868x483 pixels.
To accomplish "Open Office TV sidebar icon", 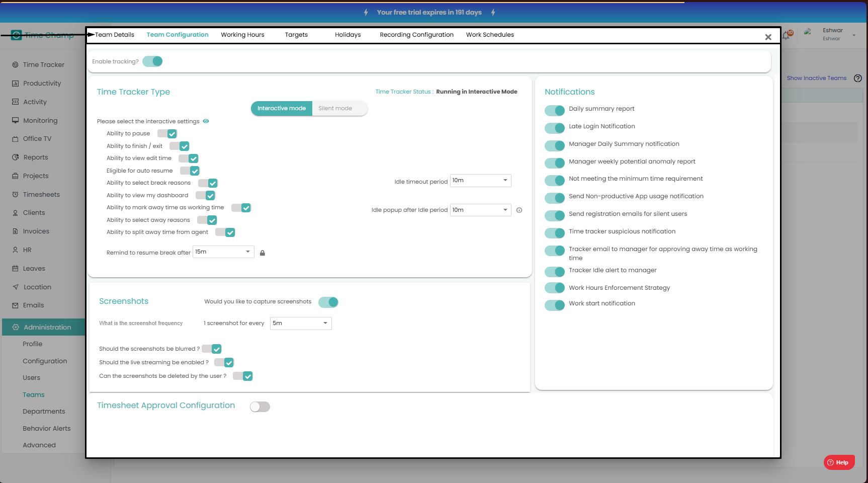I will [15, 139].
